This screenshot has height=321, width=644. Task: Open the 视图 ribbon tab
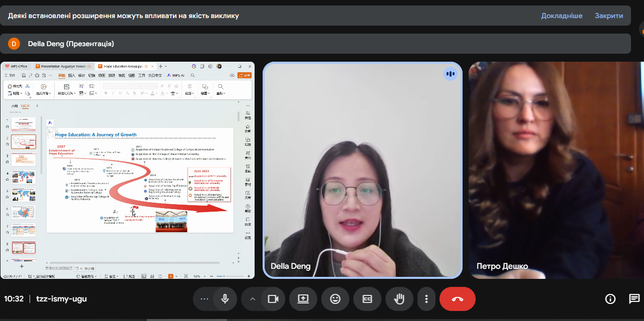(x=132, y=75)
